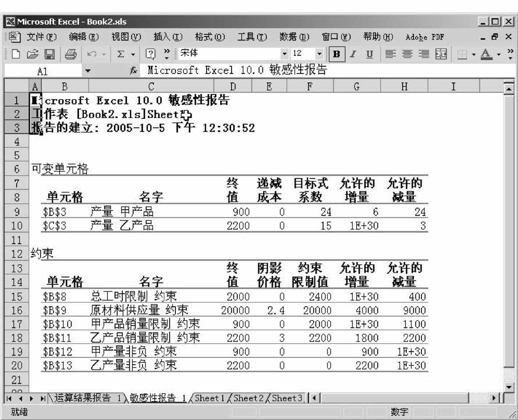Image resolution: width=518 pixels, height=420 pixels.
Task: Click the workbook icon in menu bar
Action: pyautogui.click(x=14, y=37)
